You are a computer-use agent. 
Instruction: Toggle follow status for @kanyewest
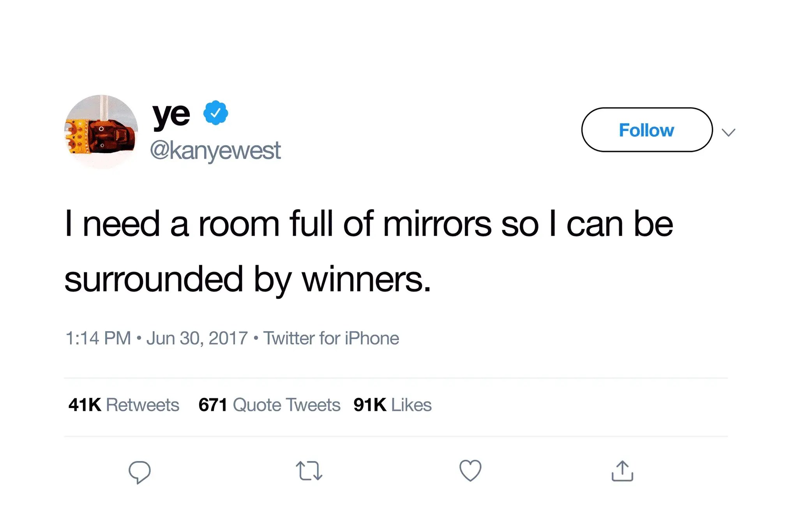[646, 130]
